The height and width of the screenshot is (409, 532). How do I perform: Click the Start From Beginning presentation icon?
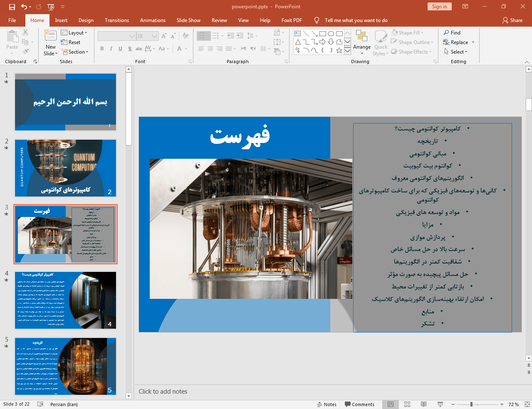pyautogui.click(x=51, y=7)
